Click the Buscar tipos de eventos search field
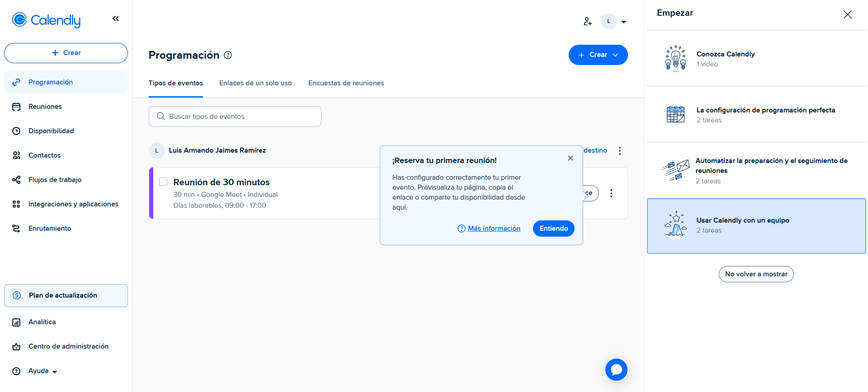The height and width of the screenshot is (392, 868). (235, 117)
